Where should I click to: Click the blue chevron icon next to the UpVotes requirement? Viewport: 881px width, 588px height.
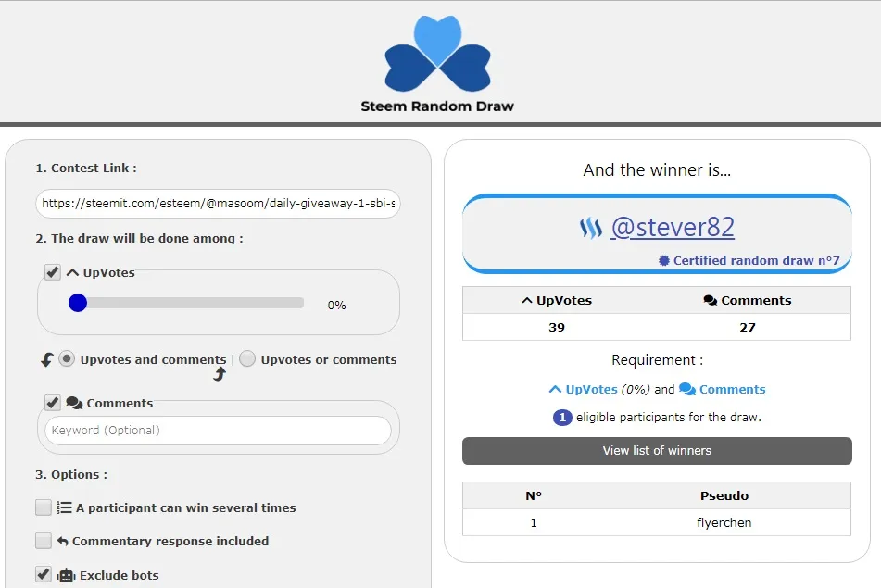555,389
